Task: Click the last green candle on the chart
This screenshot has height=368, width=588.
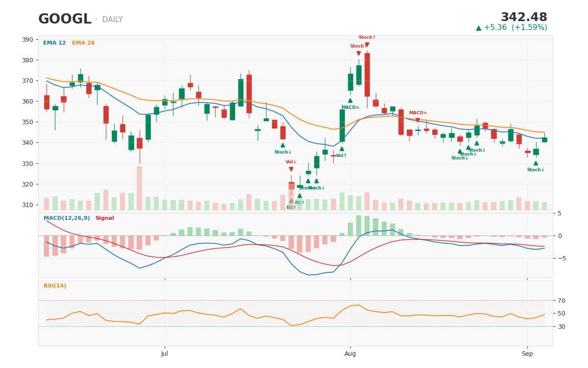Action: [544, 140]
